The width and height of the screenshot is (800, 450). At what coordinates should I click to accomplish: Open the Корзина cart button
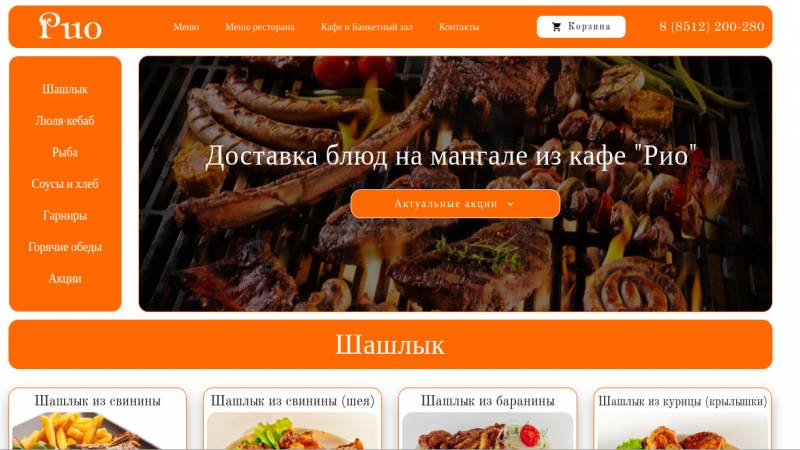tap(581, 27)
